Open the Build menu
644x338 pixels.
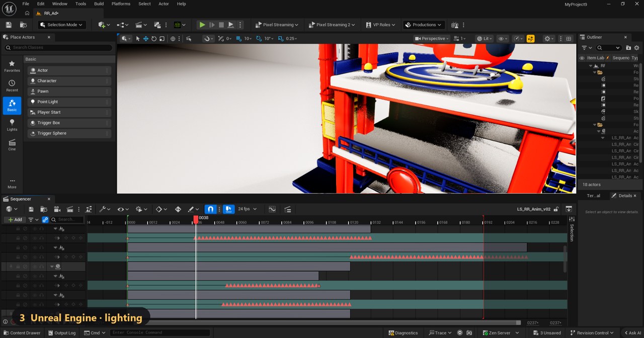click(99, 4)
